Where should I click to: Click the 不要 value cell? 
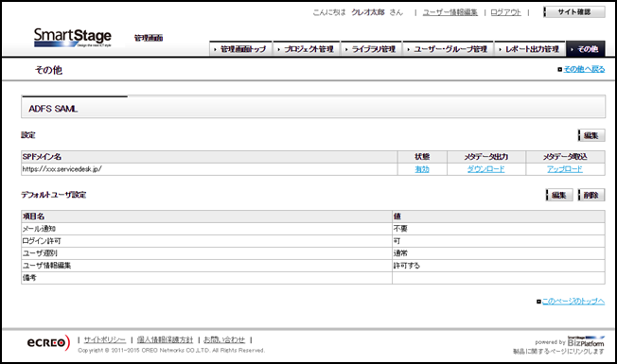[x=498, y=229]
